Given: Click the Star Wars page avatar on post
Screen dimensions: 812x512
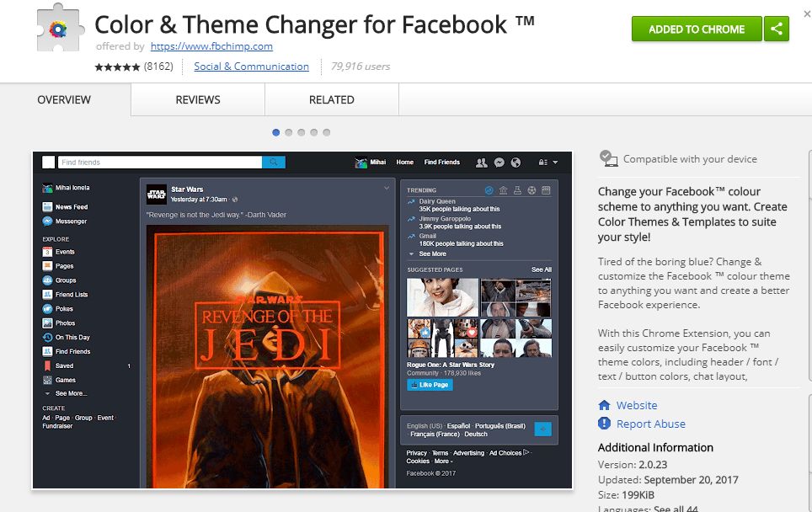Looking at the screenshot, I should coord(157,195).
